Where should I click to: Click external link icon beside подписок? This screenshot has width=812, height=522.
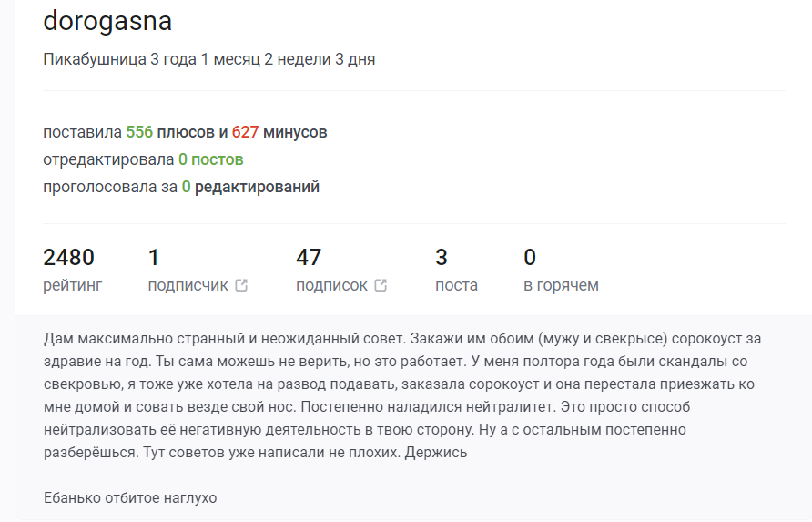click(381, 285)
